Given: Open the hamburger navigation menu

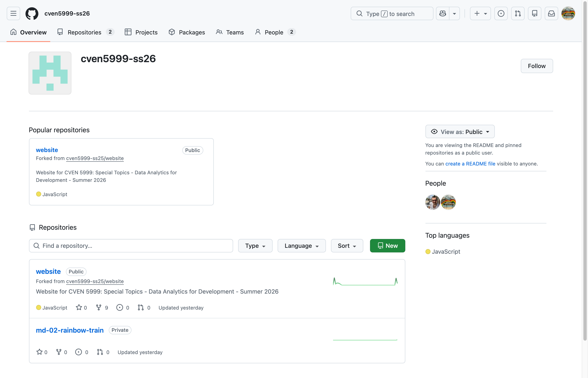Looking at the screenshot, I should click(x=13, y=13).
